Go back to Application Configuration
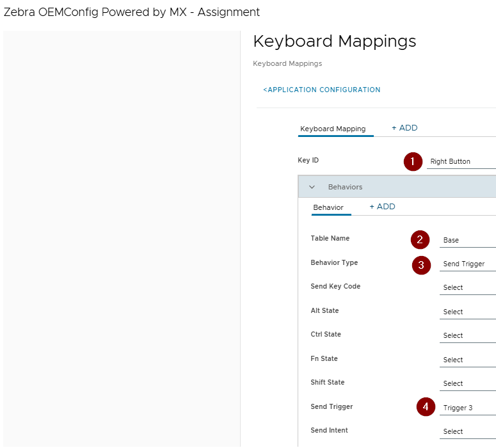The image size is (496, 448). coord(322,90)
